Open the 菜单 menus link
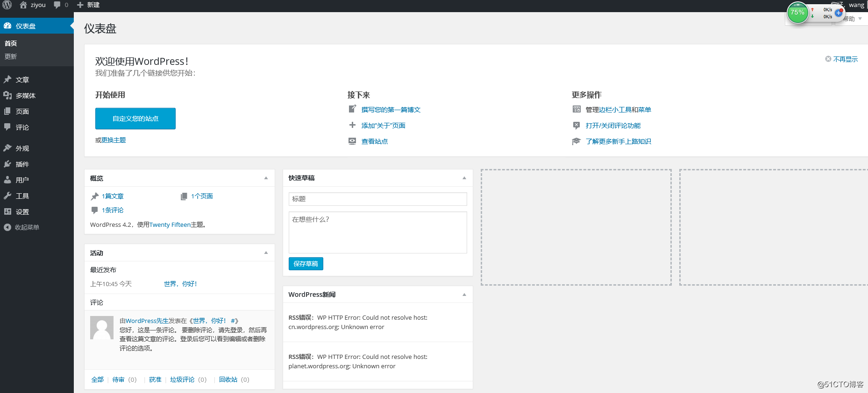The image size is (868, 393). [x=645, y=110]
